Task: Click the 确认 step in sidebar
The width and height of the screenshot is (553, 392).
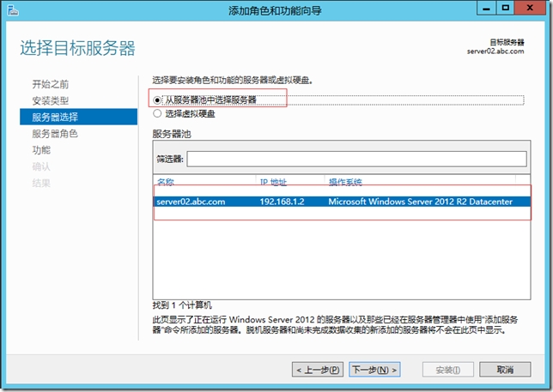Action: click(41, 166)
